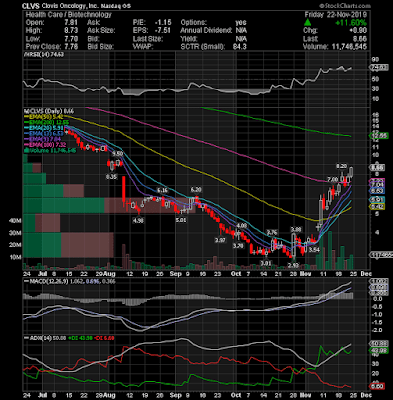Click the EPS value -7.51

(x=163, y=31)
